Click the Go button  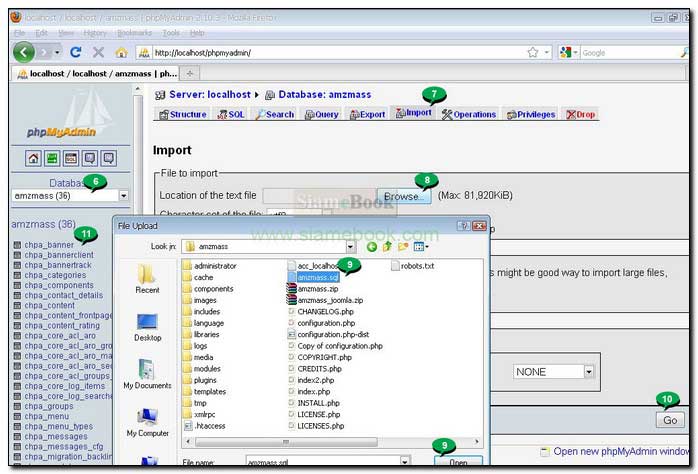click(x=670, y=420)
